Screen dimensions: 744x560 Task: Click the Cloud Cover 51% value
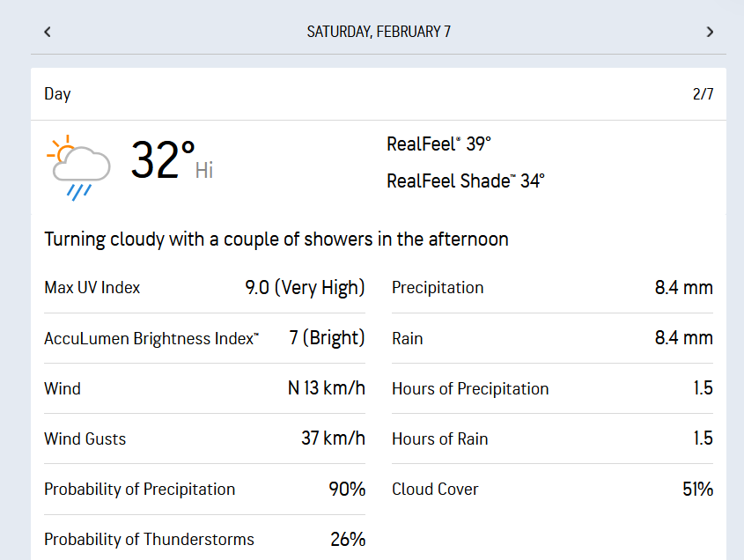click(x=698, y=489)
